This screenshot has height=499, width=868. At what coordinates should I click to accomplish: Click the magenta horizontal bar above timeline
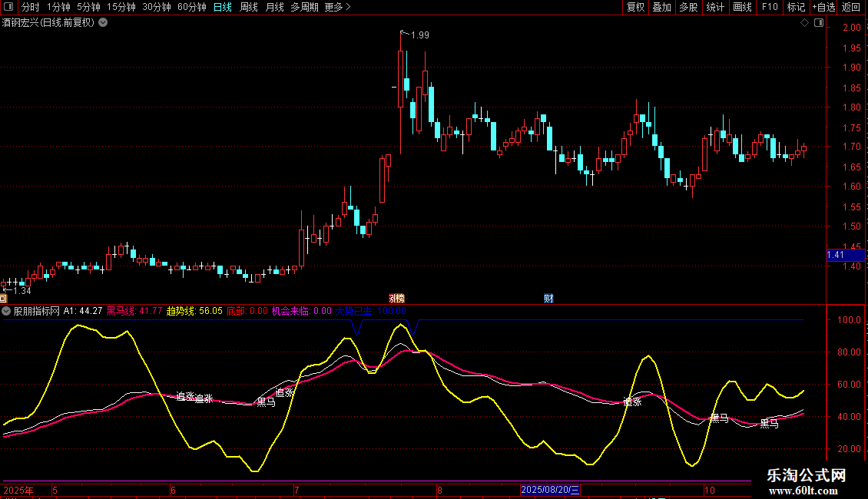pos(375,481)
